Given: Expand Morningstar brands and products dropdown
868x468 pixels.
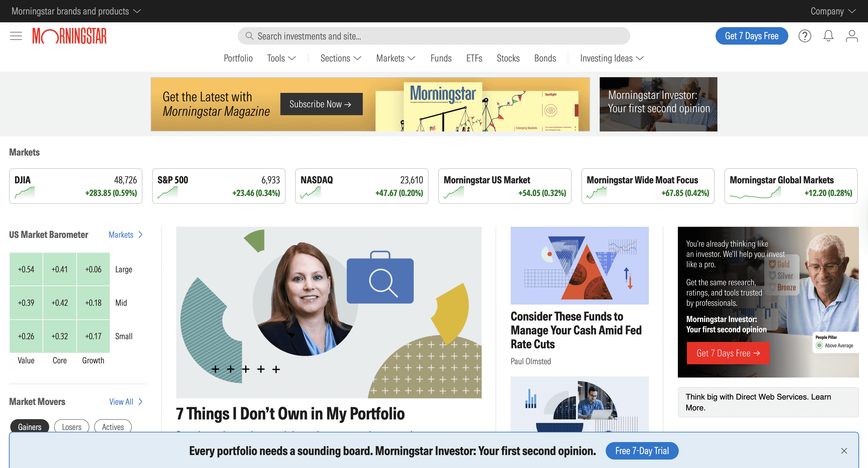Looking at the screenshot, I should (76, 11).
